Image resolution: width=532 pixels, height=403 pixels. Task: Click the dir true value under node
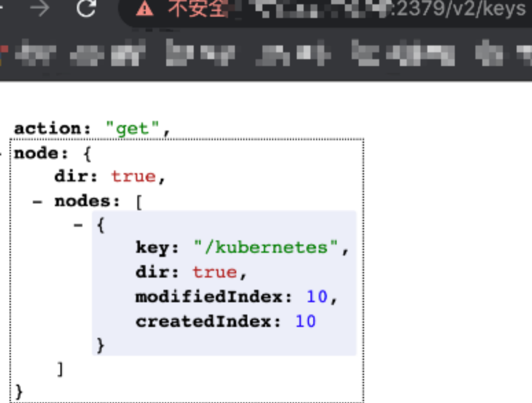click(x=133, y=177)
